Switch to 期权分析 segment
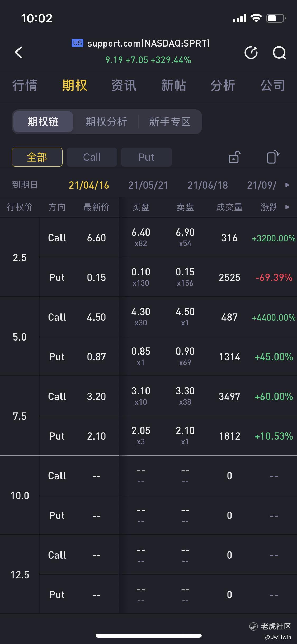 coord(106,122)
